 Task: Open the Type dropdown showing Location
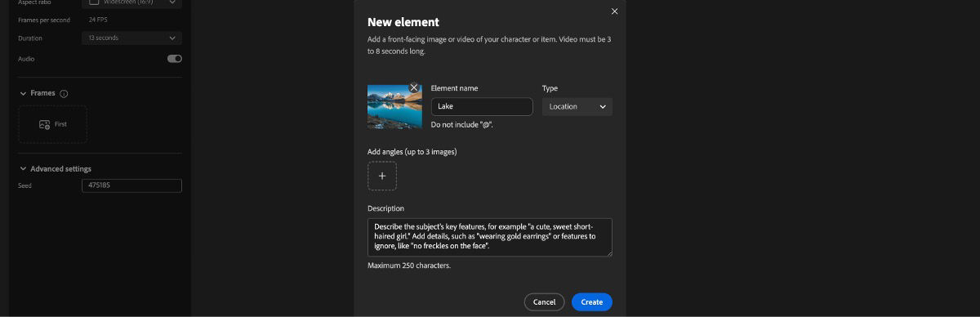pos(577,106)
